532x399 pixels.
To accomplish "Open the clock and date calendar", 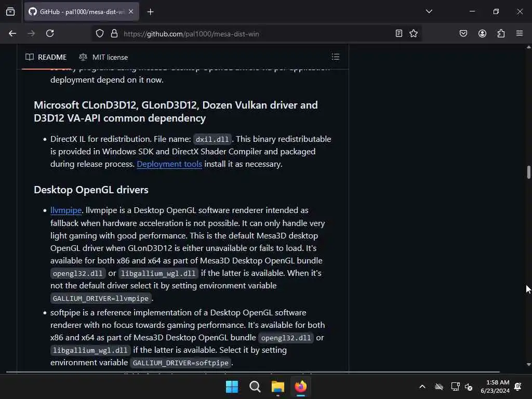I will click(x=495, y=387).
